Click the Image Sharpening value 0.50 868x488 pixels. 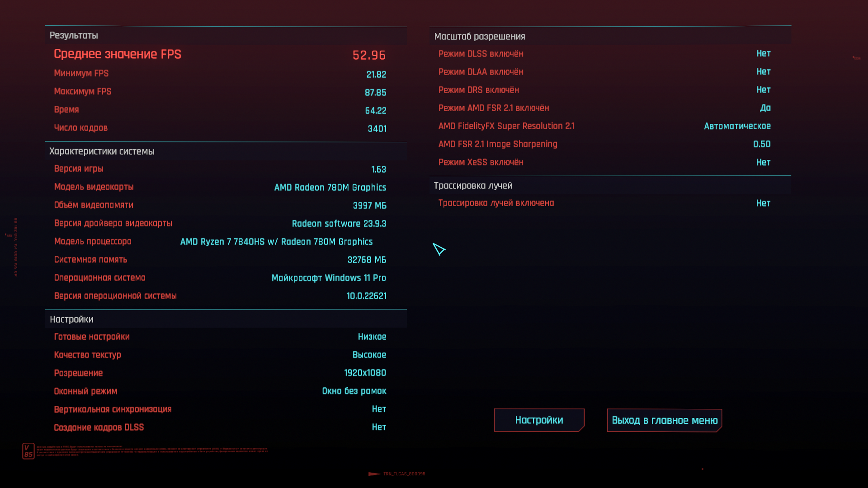click(762, 144)
